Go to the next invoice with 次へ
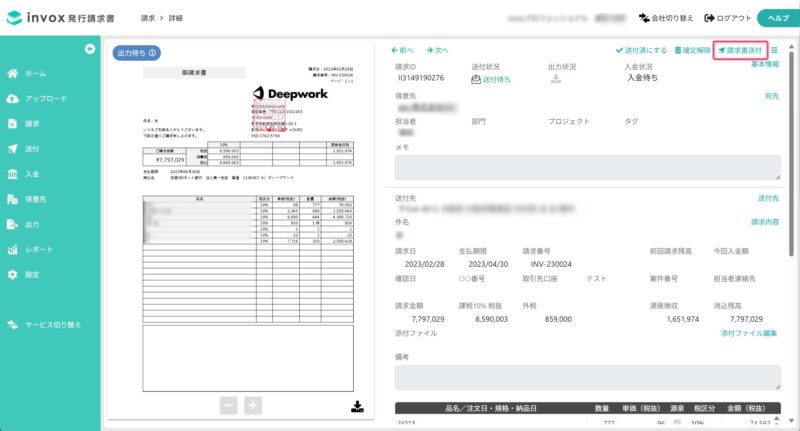Viewport: 800px width, 431px height. [x=437, y=50]
